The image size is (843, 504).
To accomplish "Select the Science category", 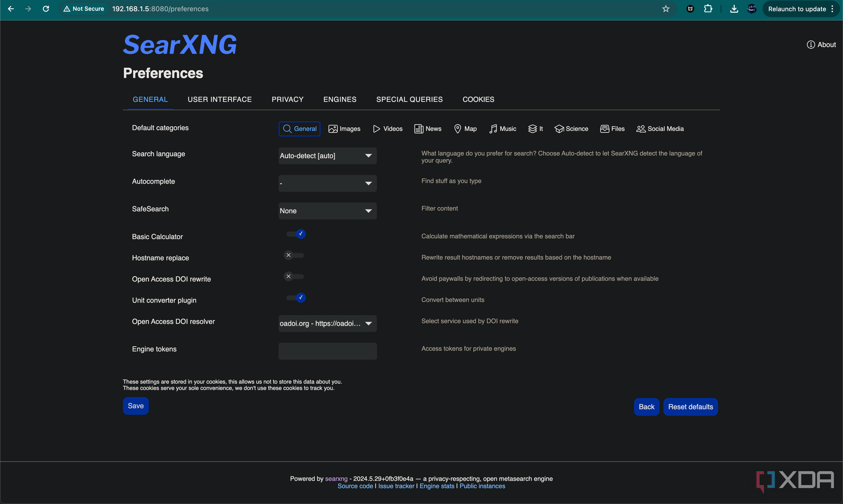I will click(572, 129).
